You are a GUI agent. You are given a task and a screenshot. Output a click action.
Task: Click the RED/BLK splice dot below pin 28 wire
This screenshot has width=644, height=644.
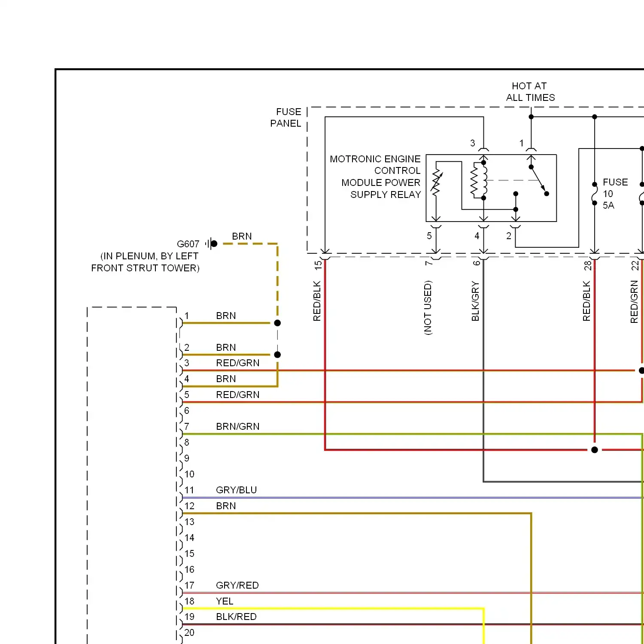pos(595,450)
